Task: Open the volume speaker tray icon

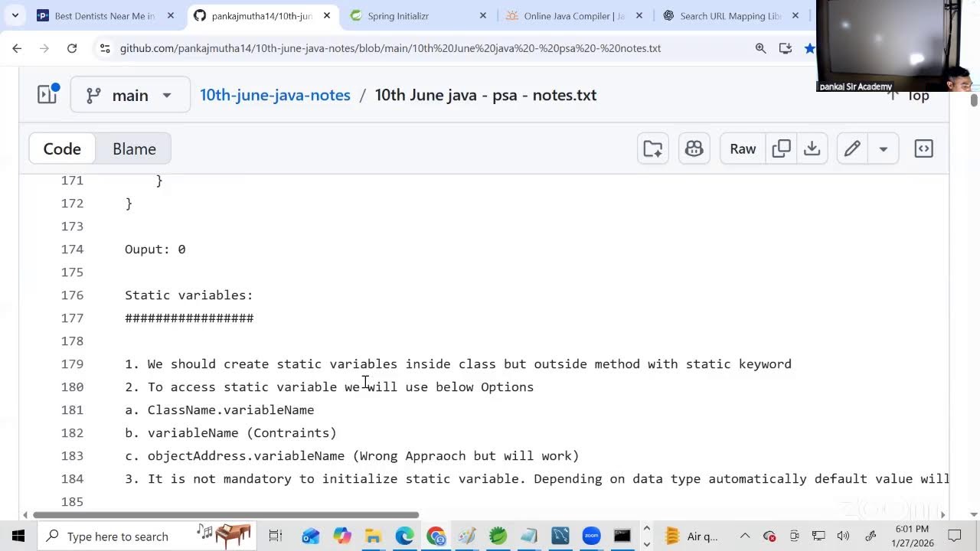Action: click(843, 536)
